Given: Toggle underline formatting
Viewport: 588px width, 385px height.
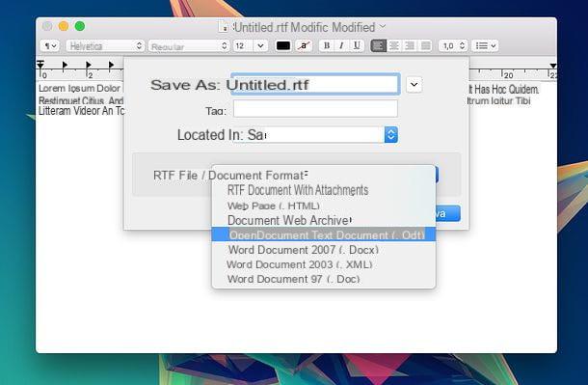Looking at the screenshot, I should [357, 45].
